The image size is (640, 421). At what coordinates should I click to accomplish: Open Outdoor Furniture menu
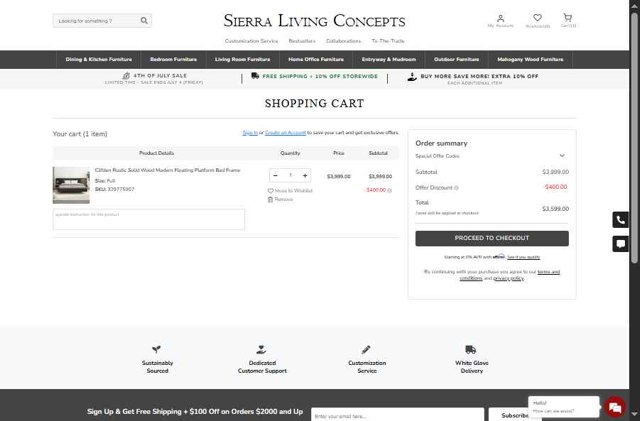click(x=456, y=60)
